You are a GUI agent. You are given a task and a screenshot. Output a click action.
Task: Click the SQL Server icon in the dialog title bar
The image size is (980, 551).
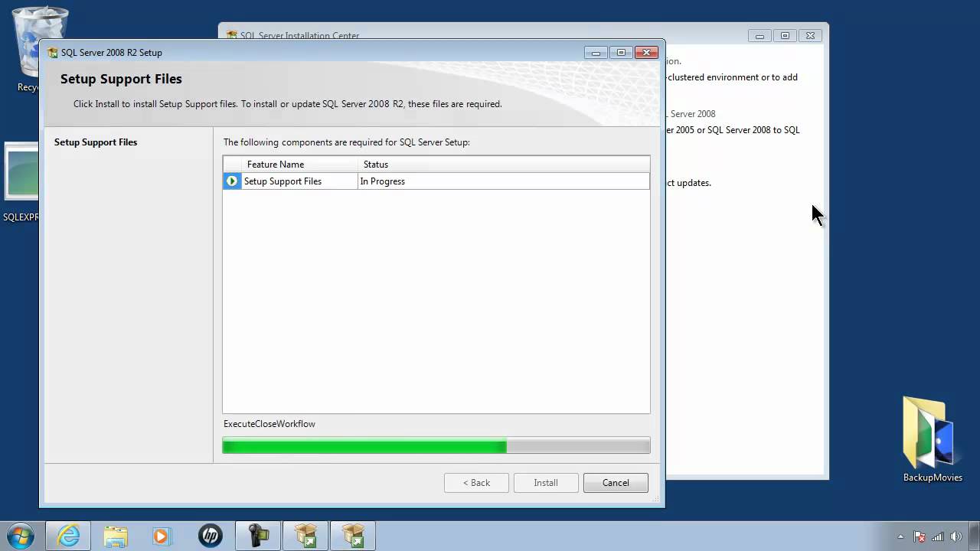pos(52,52)
